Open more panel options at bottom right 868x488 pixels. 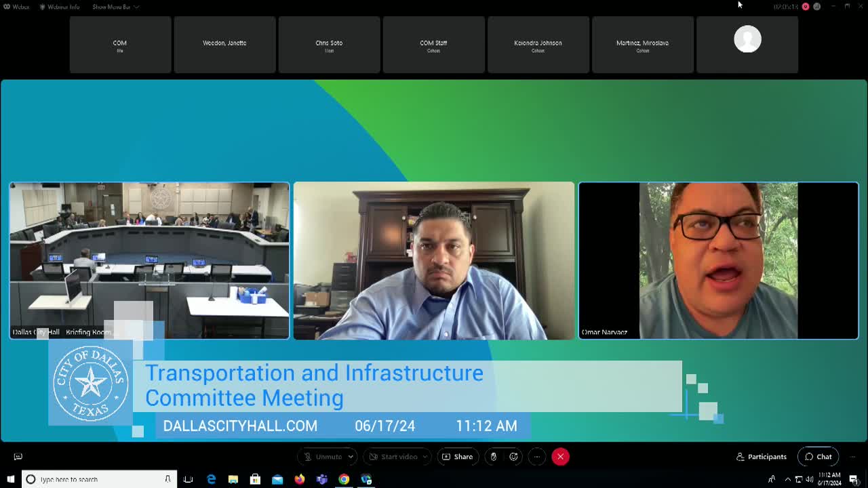(853, 457)
